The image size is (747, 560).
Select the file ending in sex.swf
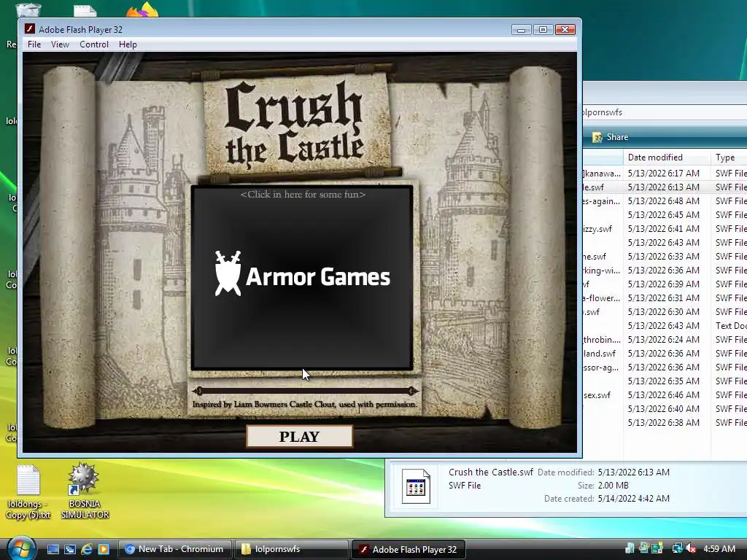pyautogui.click(x=665, y=394)
